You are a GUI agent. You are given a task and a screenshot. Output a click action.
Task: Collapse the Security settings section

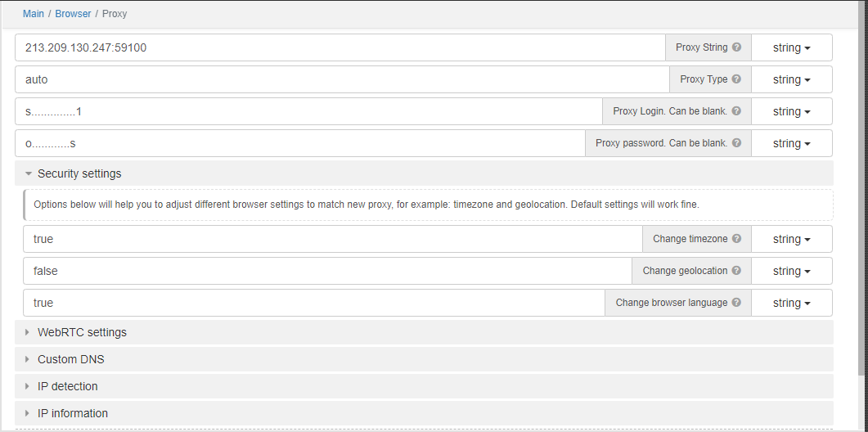79,173
